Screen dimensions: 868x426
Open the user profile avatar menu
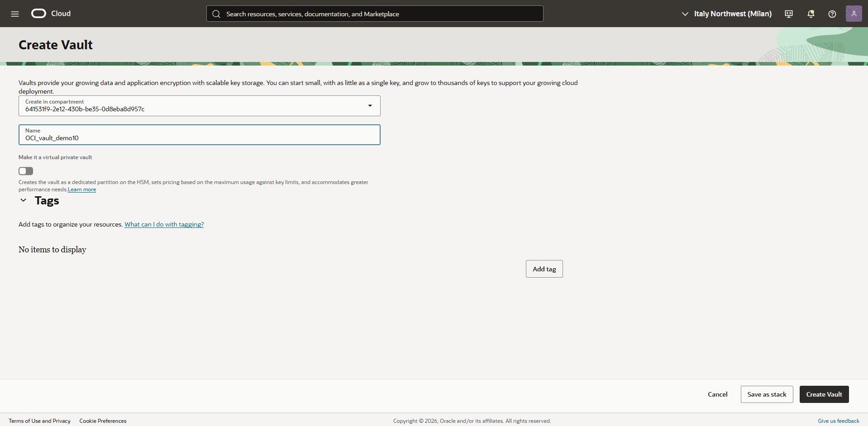pyautogui.click(x=854, y=14)
